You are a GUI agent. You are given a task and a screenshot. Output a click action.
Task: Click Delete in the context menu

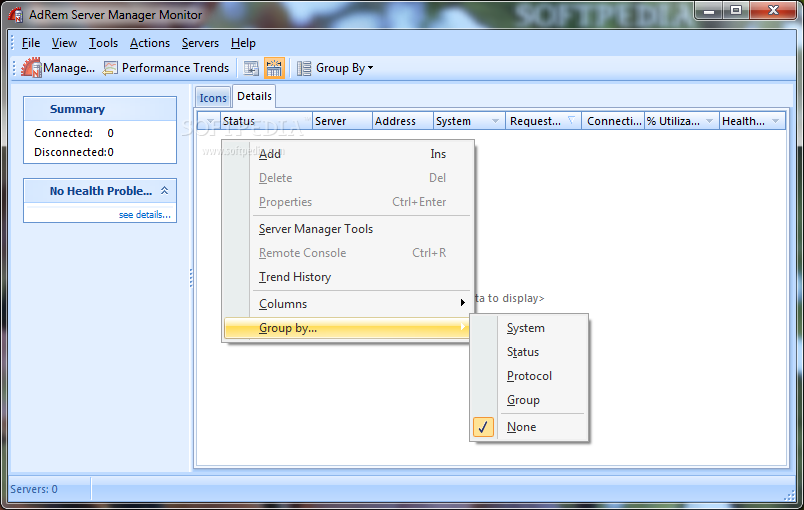coord(347,178)
